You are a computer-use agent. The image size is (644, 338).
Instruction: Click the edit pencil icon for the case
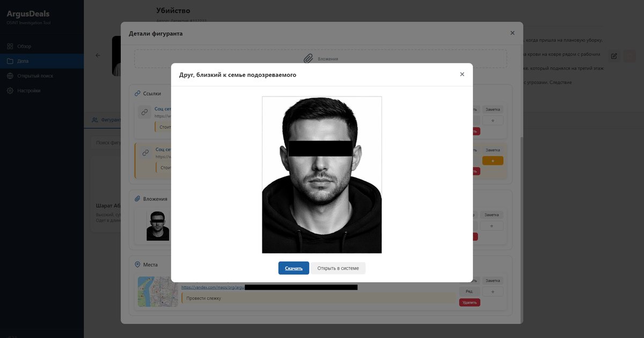click(x=614, y=56)
